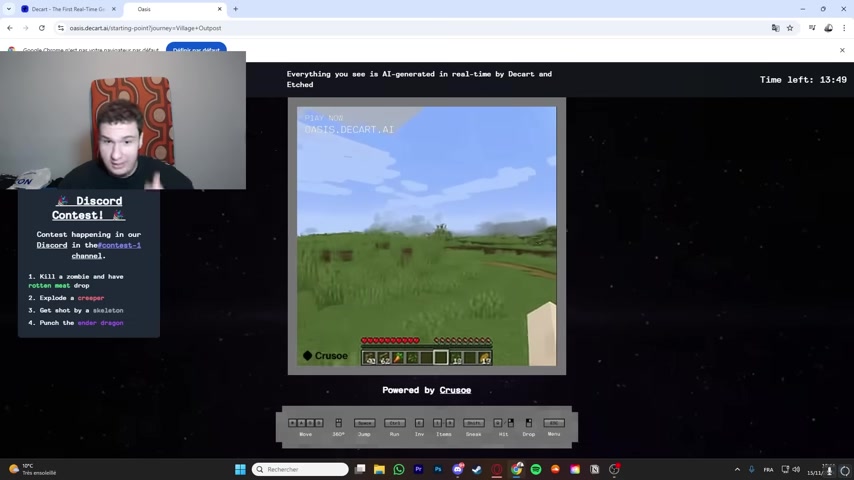The image size is (854, 480).
Task: Open File Explorer from the taskbar
Action: (379, 469)
